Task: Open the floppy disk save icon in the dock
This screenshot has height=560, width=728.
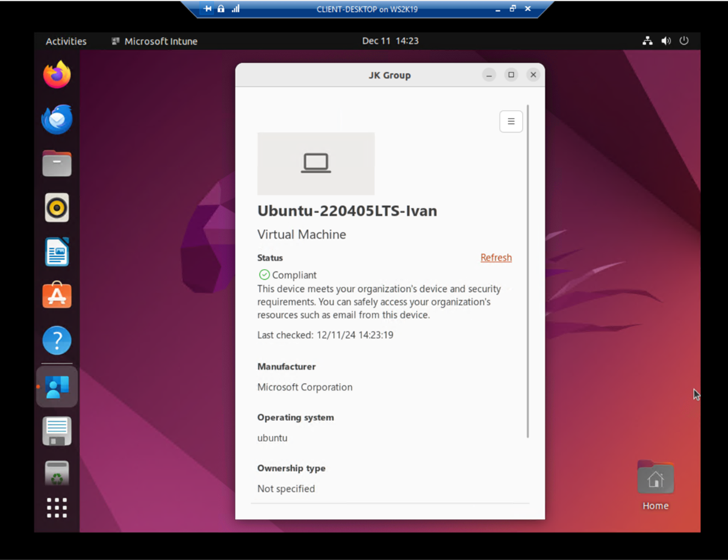Action: click(x=57, y=431)
